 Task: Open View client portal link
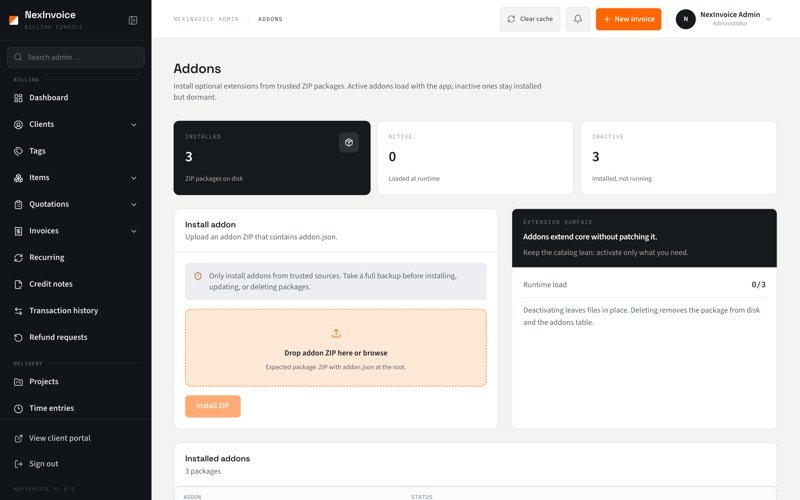(76, 438)
